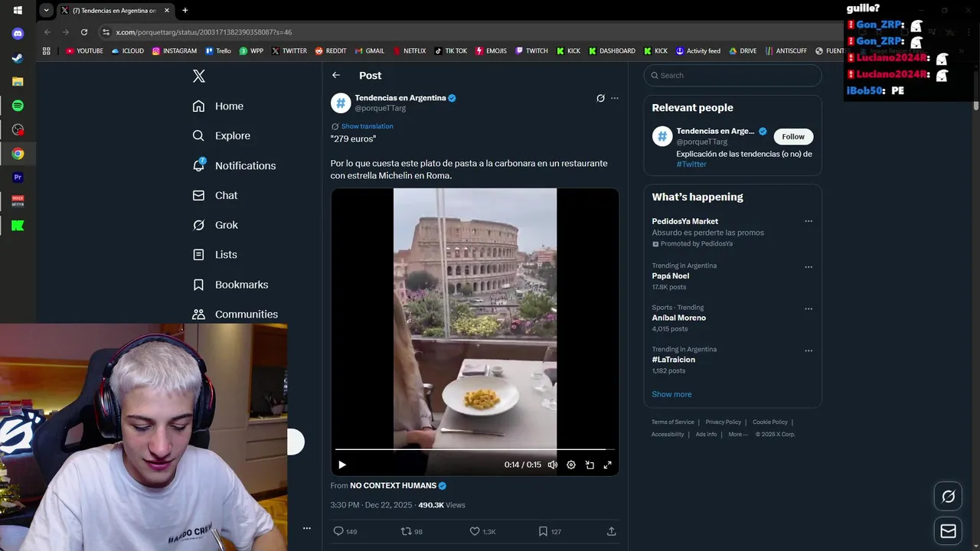Screen dimensions: 980x551
Task: Click Show translation link
Action: pos(367,126)
